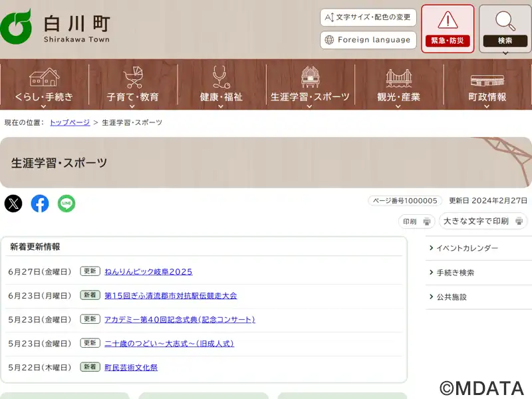
Task: Click the 生涯学習・スポーツ page title
Action: point(59,163)
